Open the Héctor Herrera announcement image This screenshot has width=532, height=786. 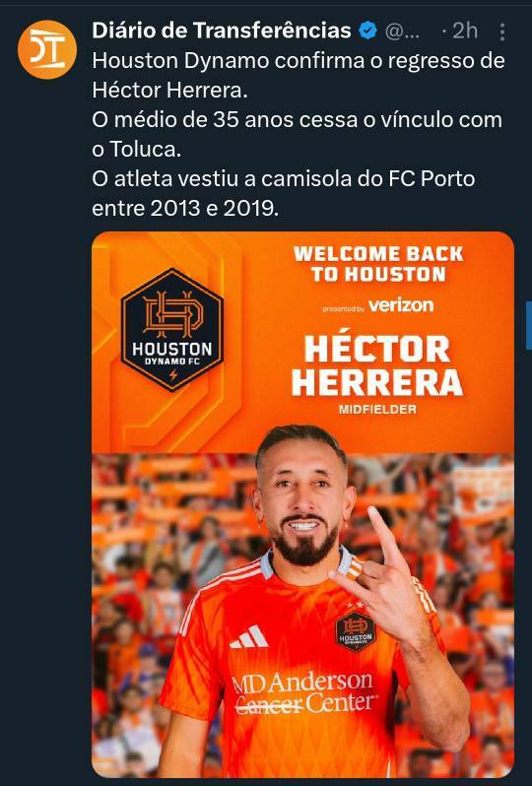(x=302, y=504)
